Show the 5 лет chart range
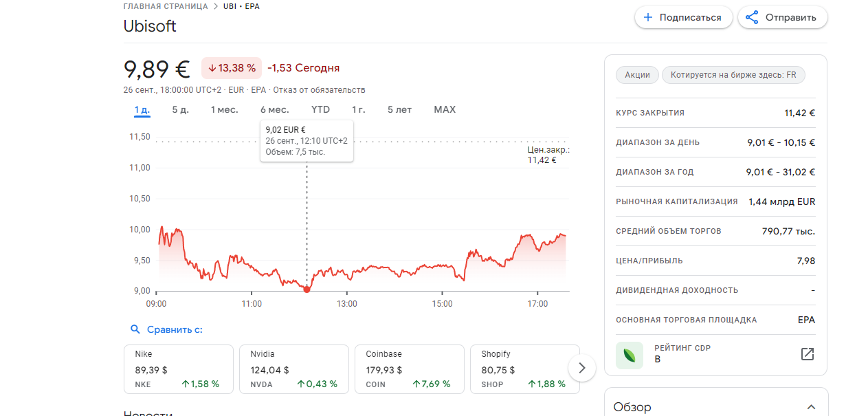This screenshot has width=868, height=416. pos(399,110)
